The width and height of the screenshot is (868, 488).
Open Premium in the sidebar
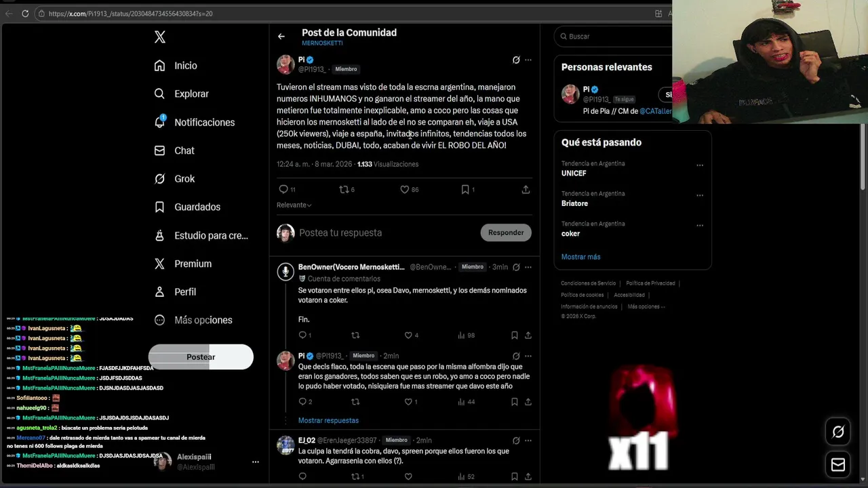pyautogui.click(x=182, y=264)
